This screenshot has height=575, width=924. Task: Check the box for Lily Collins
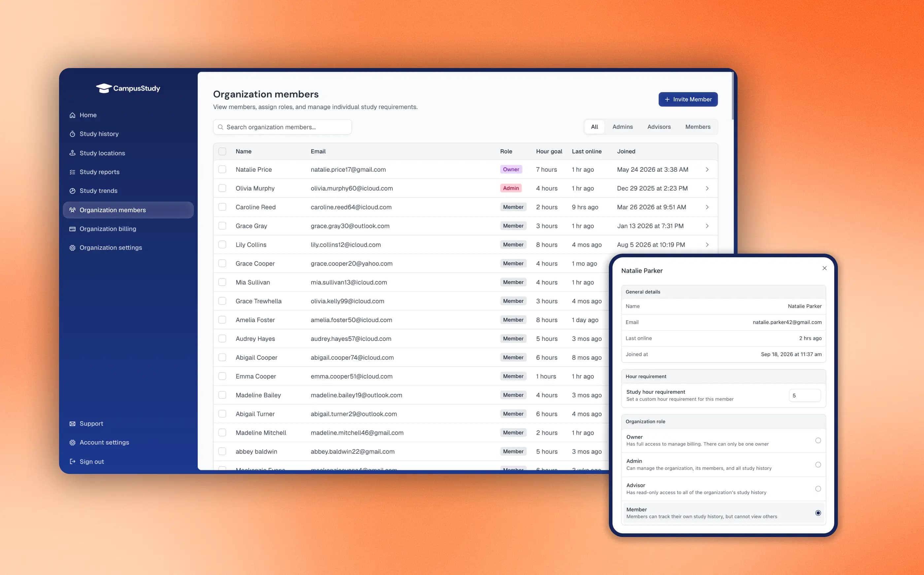(222, 244)
